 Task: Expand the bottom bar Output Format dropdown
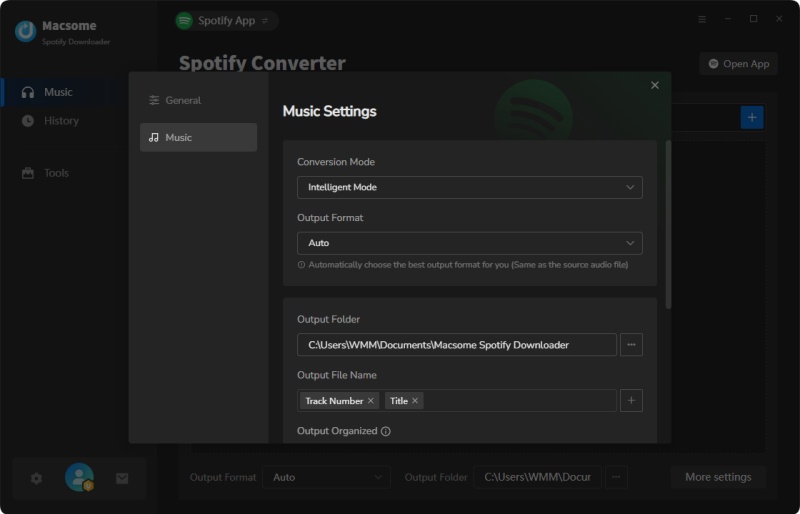tap(327, 477)
